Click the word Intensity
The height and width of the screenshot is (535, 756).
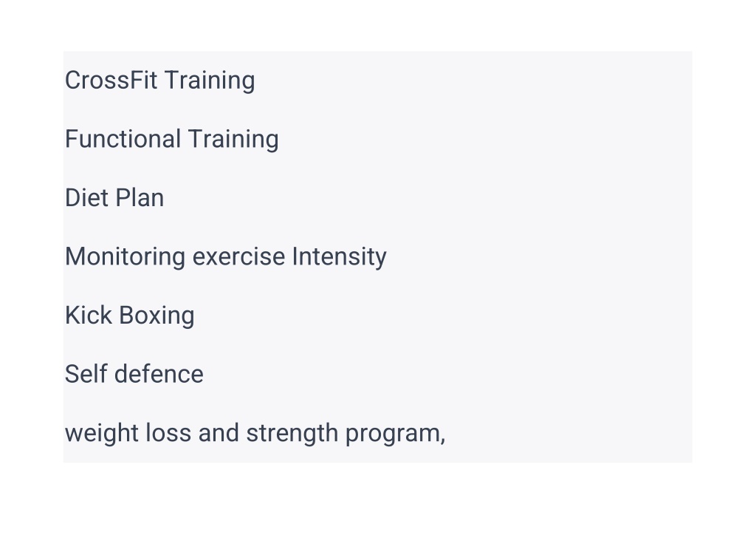pos(340,256)
